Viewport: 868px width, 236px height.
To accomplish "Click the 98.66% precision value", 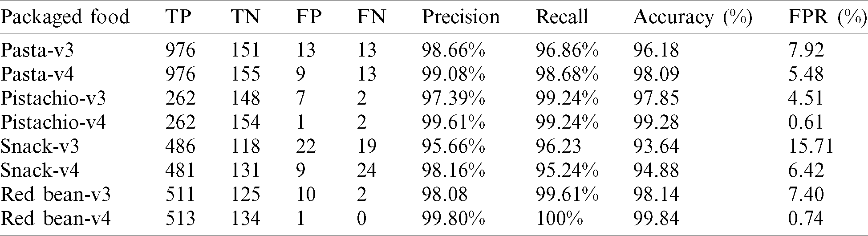I will [453, 50].
